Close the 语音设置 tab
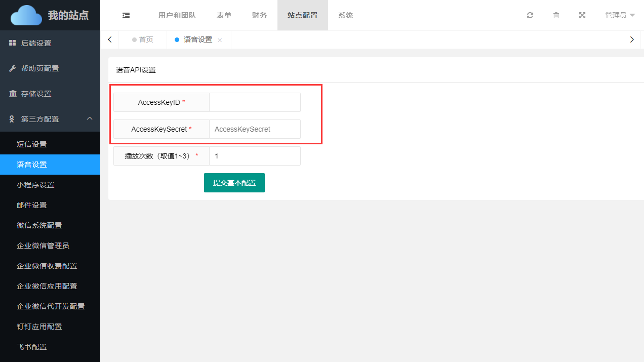Viewport: 644px width, 362px height. pos(220,40)
